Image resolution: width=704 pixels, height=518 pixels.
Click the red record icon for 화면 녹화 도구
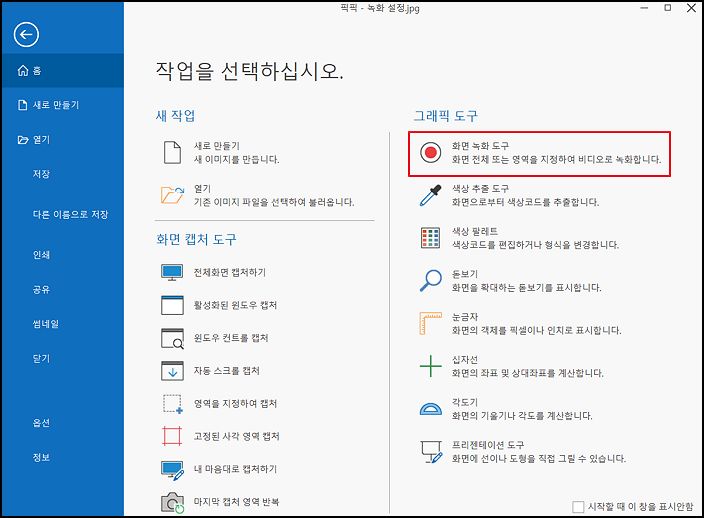click(431, 152)
